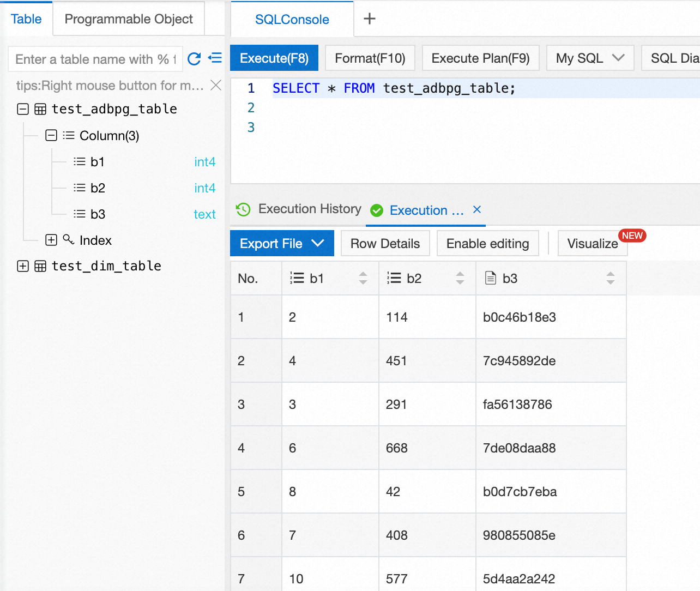This screenshot has height=591, width=700.
Task: Click the Execute(F8) button
Action: tap(274, 58)
